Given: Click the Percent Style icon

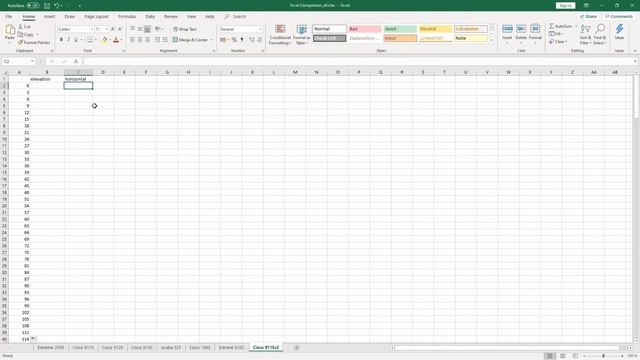Looking at the screenshot, I should coord(234,40).
